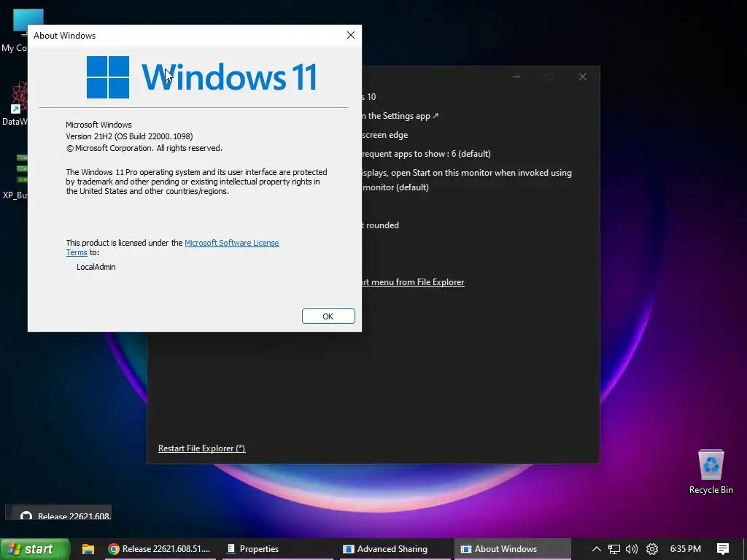
Task: Click the 'LocalAdmin' licensee name
Action: pos(96,267)
